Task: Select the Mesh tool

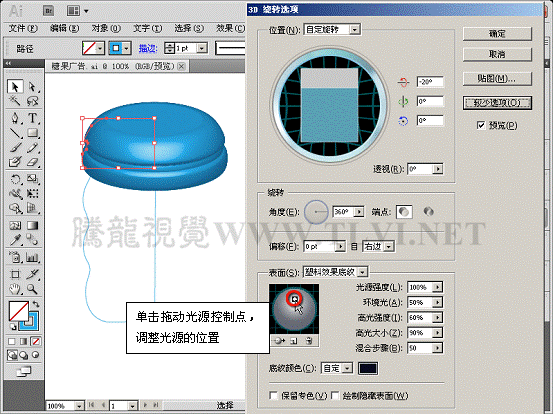Action: (x=15, y=225)
